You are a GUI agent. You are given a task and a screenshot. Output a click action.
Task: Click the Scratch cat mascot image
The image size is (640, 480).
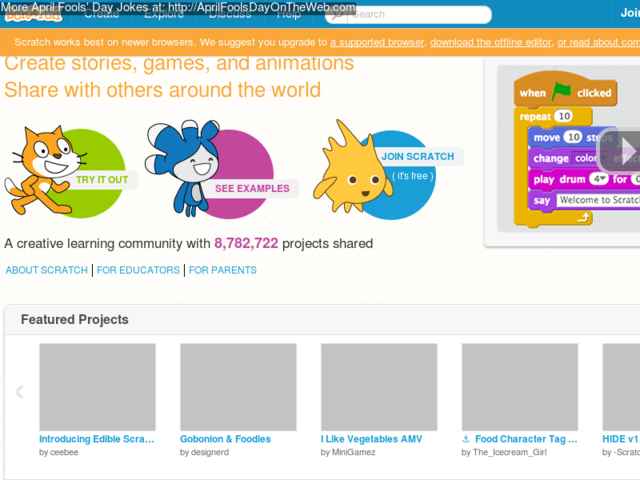[x=44, y=171]
